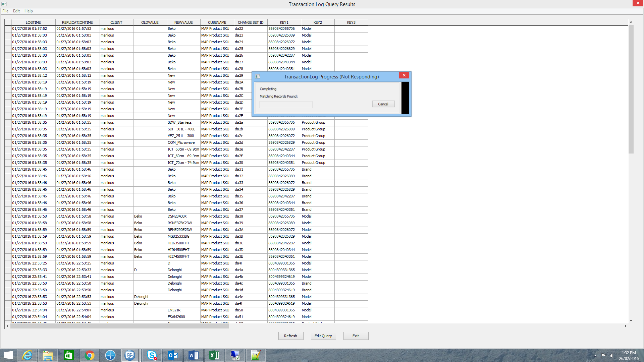Close the TransactionLog Progress dialog
This screenshot has height=362, width=644.
404,75
